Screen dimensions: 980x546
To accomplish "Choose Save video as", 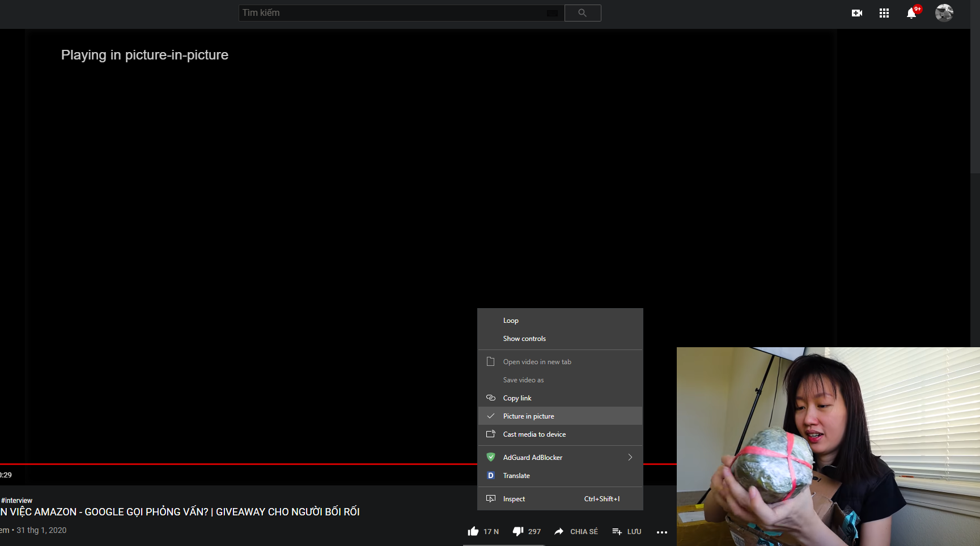I will click(560, 379).
